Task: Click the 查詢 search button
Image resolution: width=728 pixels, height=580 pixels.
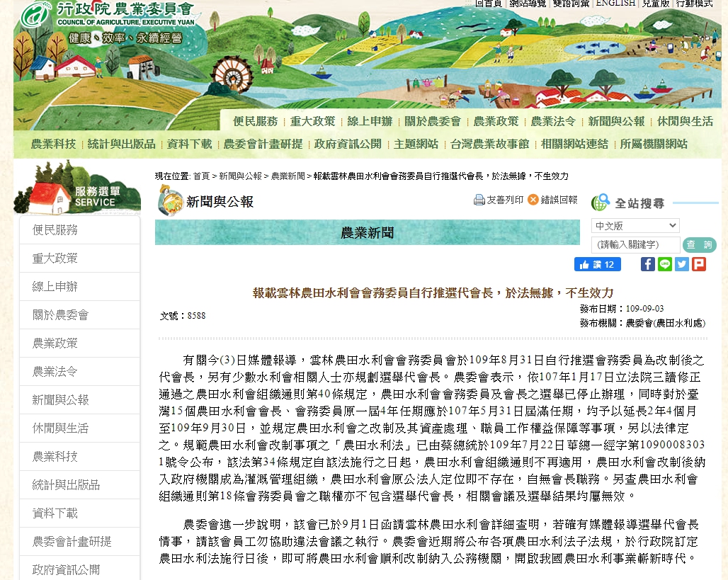Action: 699,245
